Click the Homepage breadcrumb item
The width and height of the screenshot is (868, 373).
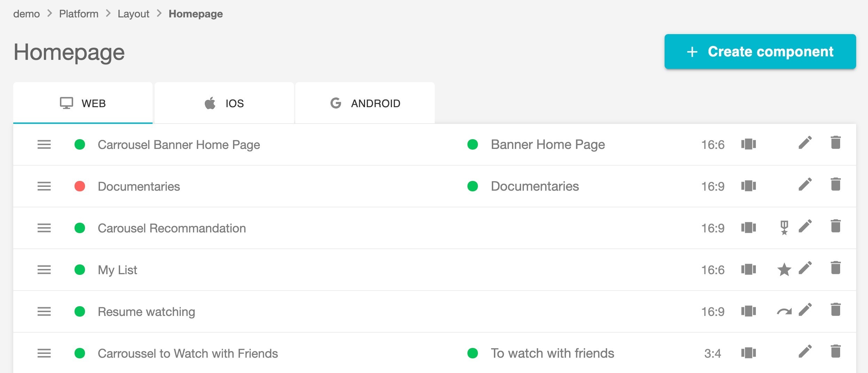[x=196, y=14]
